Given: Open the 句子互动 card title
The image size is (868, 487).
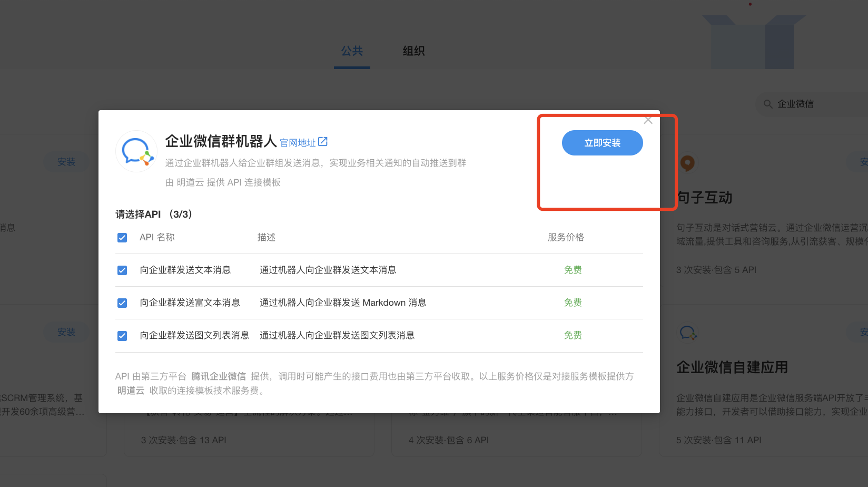Looking at the screenshot, I should click(x=705, y=198).
